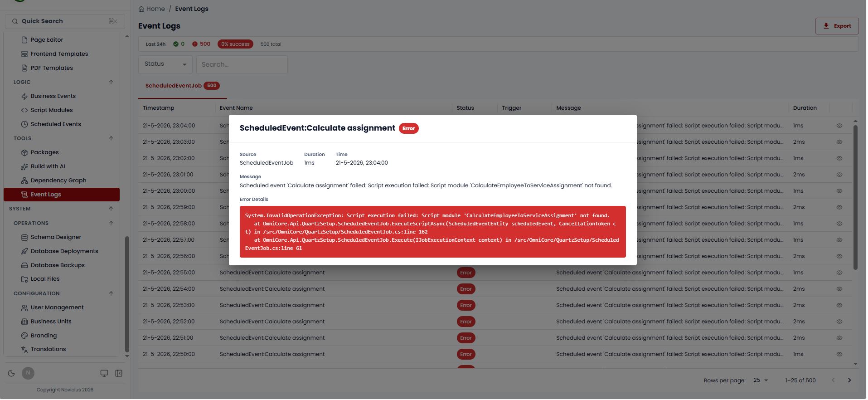Viewport: 868px width, 400px height.
Task: Sort by Duration column header
Action: [x=805, y=108]
